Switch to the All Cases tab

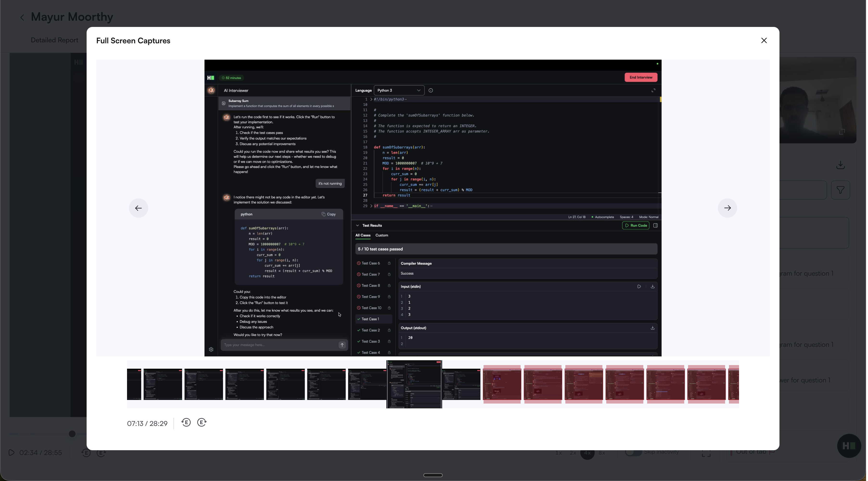coord(363,235)
